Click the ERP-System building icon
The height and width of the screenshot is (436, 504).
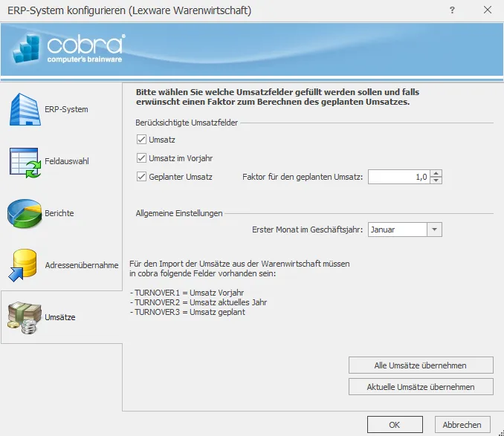point(25,109)
